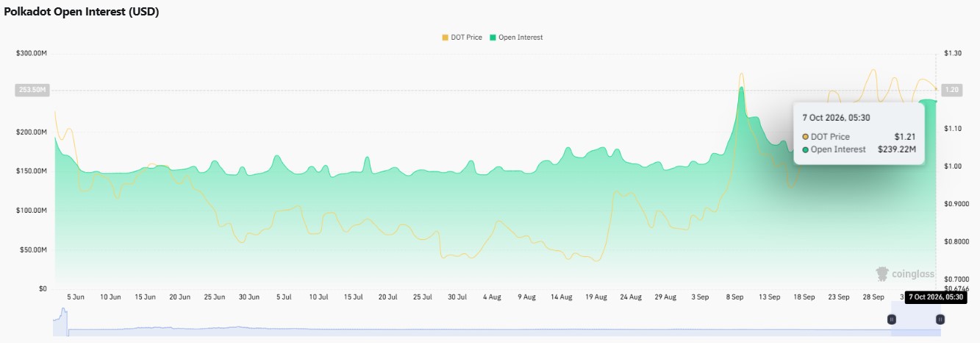Image resolution: width=980 pixels, height=343 pixels.
Task: Click the $300.00M y-axis label
Action: coord(32,54)
